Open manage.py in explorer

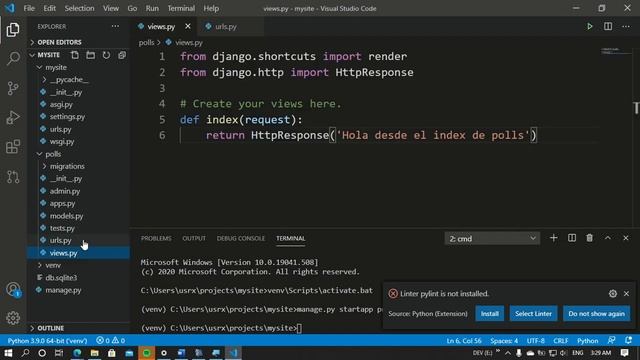click(63, 290)
